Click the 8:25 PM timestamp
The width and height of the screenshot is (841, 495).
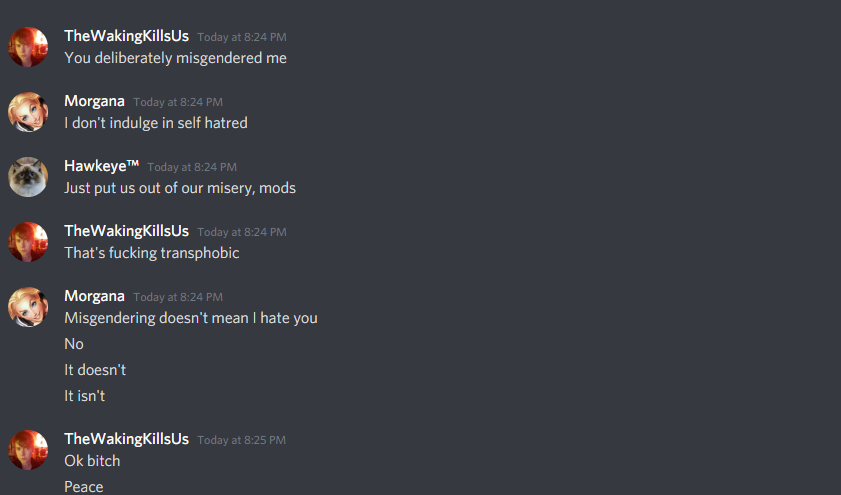pos(241,440)
